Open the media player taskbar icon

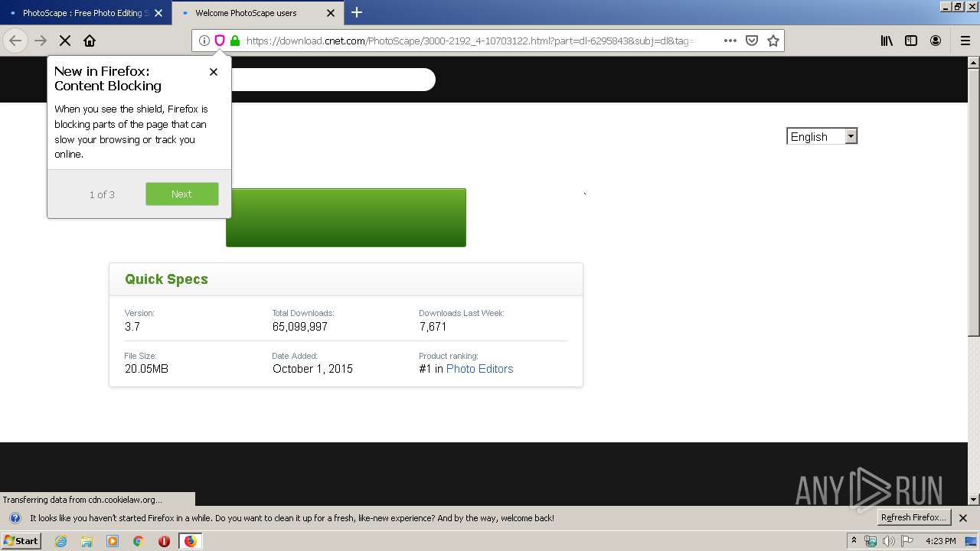[x=113, y=540]
